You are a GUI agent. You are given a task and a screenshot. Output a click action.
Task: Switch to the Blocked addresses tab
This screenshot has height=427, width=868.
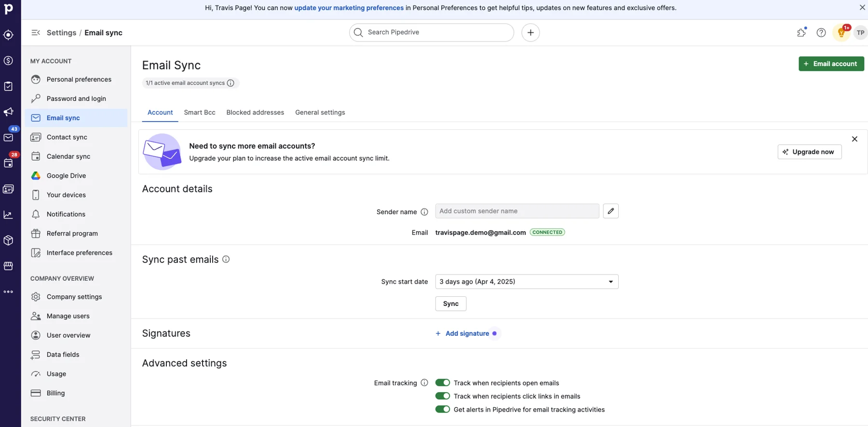tap(255, 112)
